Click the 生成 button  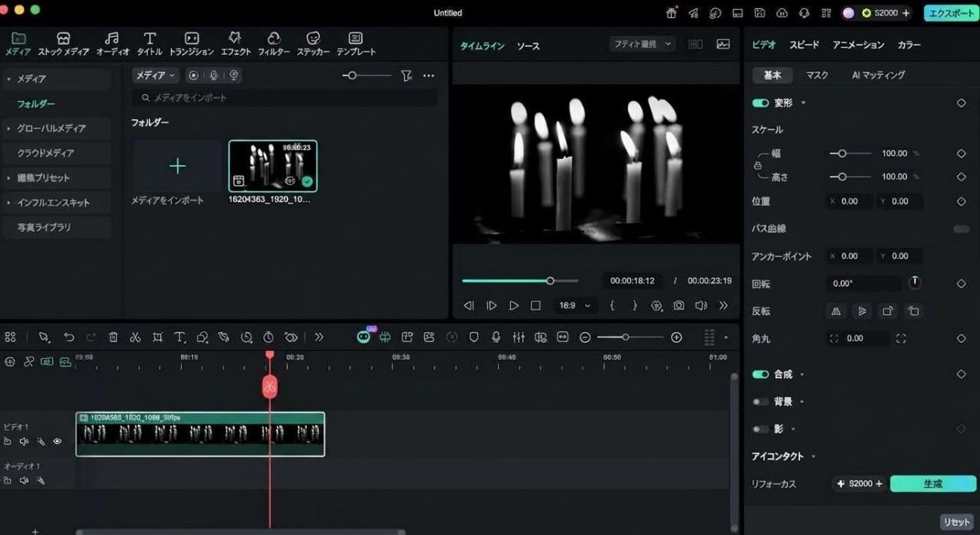[x=933, y=484]
